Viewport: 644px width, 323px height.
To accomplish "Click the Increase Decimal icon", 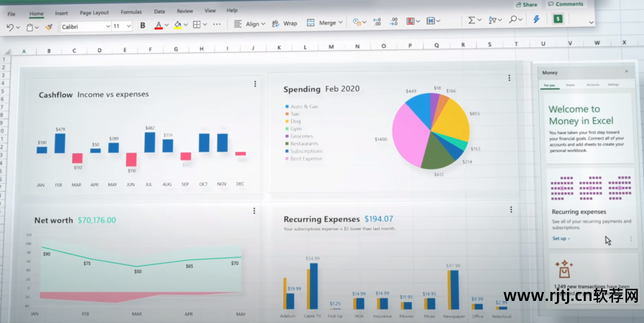I will point(376,21).
